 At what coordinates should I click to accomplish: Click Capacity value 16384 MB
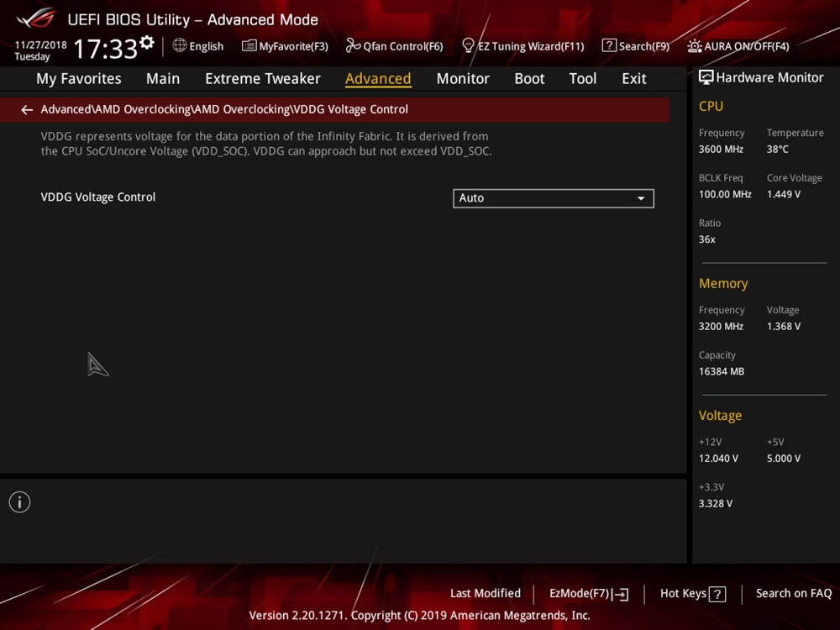(722, 371)
